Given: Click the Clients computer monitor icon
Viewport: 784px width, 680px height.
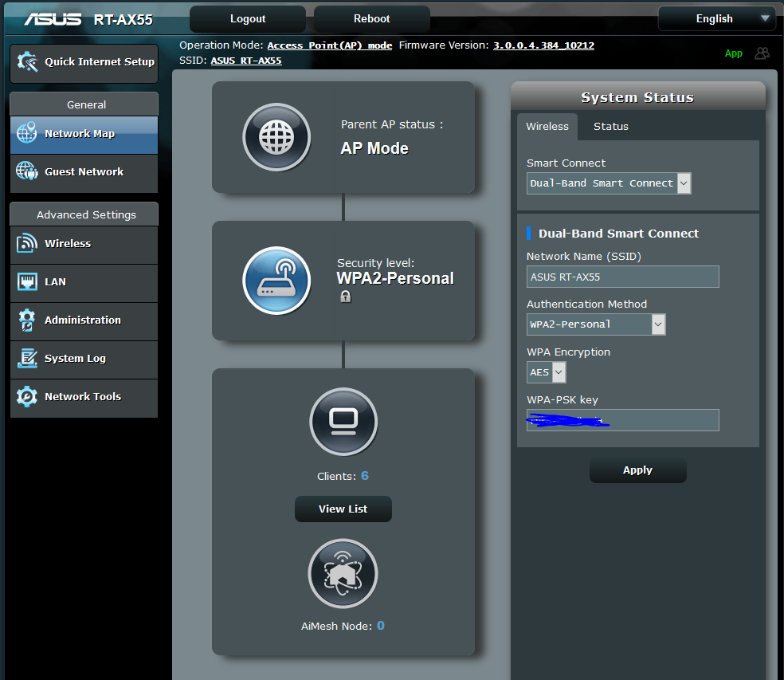Looking at the screenshot, I should point(343,421).
